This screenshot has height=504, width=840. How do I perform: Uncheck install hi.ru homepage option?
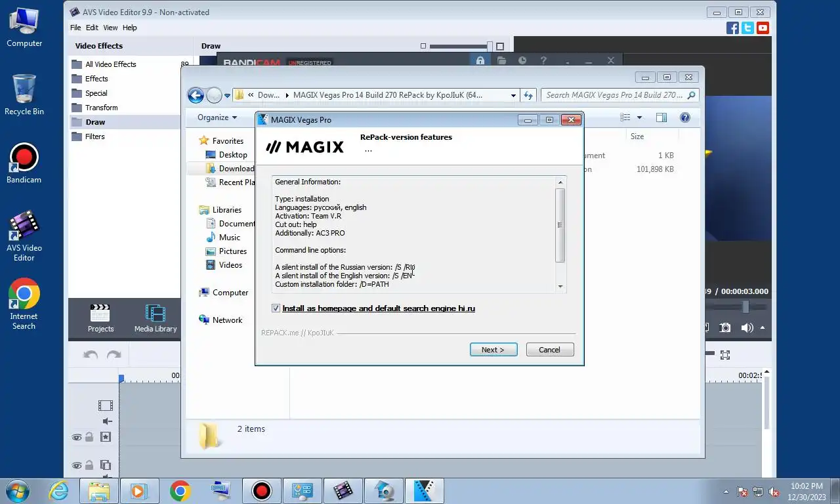coord(276,308)
